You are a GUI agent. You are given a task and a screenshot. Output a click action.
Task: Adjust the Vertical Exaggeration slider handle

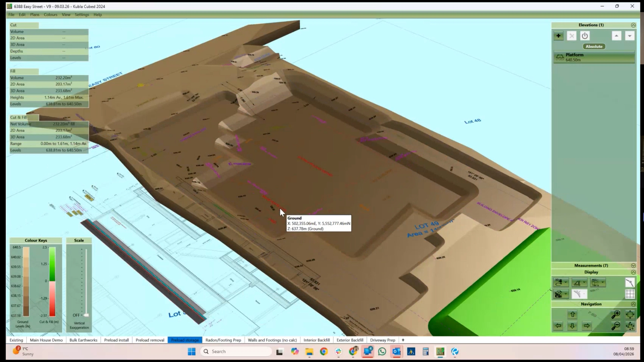point(86,315)
